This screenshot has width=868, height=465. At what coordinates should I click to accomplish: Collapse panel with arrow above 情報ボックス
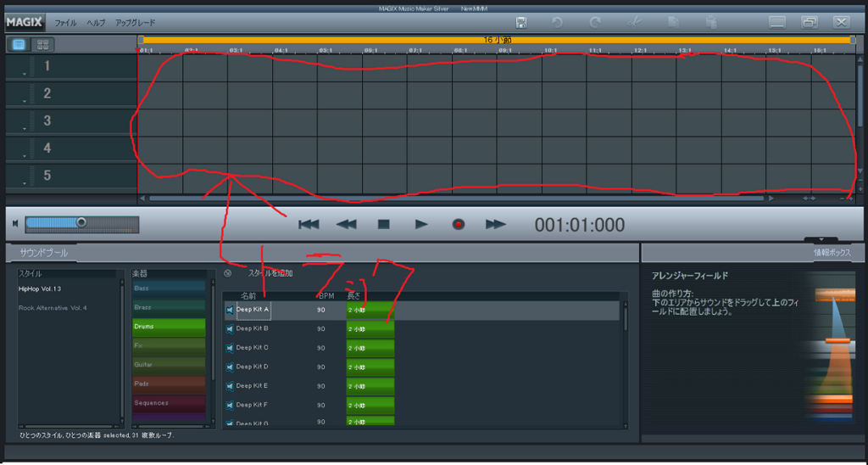point(821,240)
